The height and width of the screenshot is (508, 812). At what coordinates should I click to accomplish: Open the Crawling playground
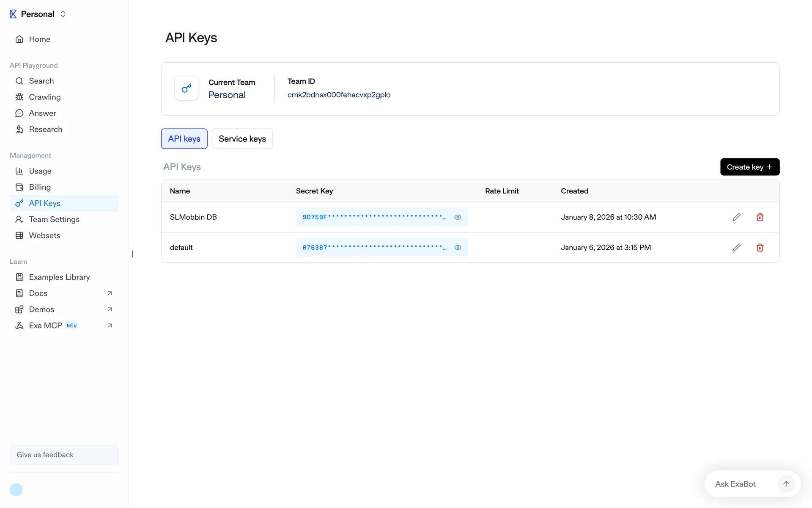click(44, 97)
